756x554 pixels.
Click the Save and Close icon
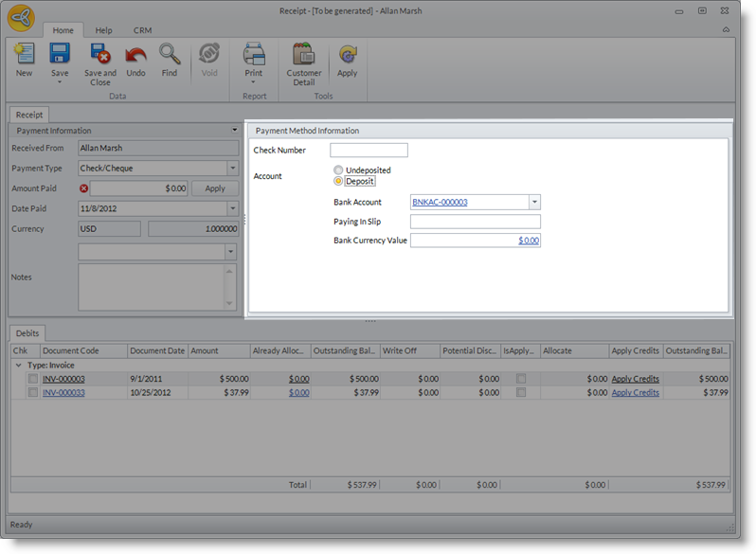tap(100, 55)
